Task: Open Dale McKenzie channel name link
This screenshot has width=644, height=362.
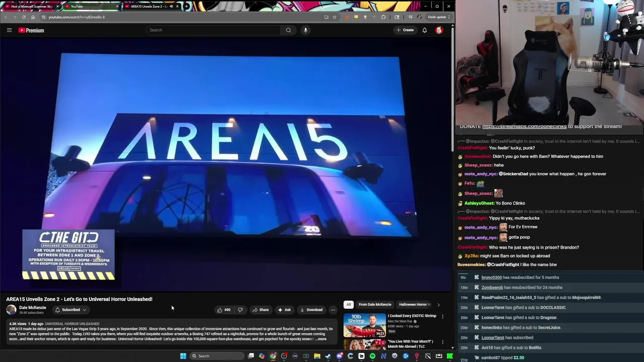Action: (x=33, y=308)
